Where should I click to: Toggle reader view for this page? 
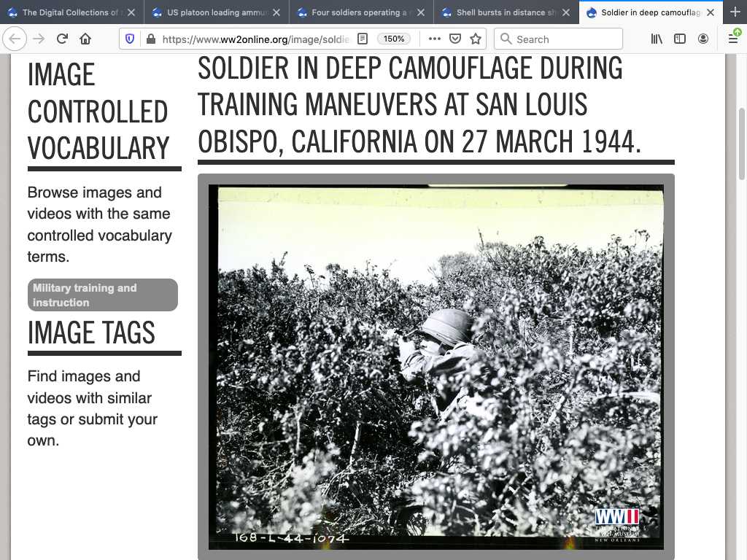363,39
